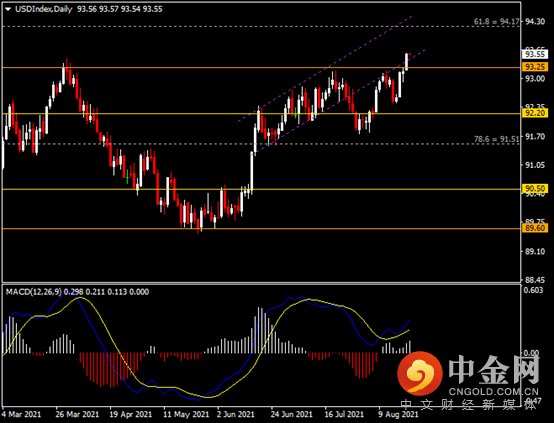554x423 pixels.
Task: Click the 0.00 MACD scale value
Action: point(531,353)
